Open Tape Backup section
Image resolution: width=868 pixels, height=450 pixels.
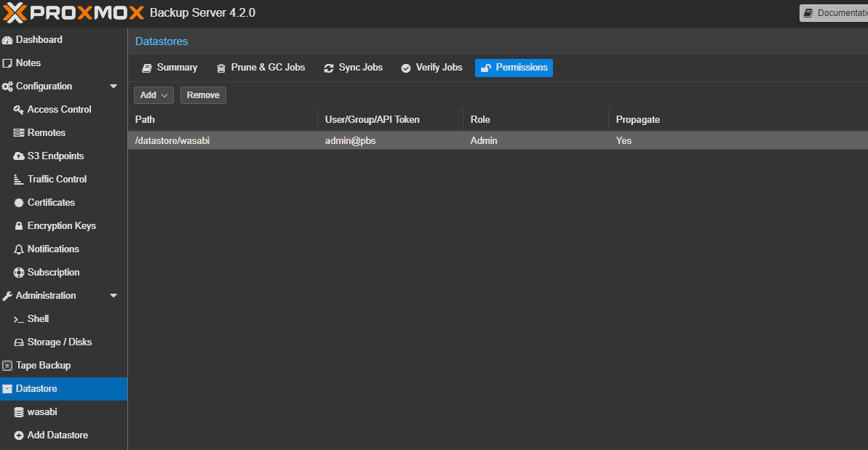point(63,366)
